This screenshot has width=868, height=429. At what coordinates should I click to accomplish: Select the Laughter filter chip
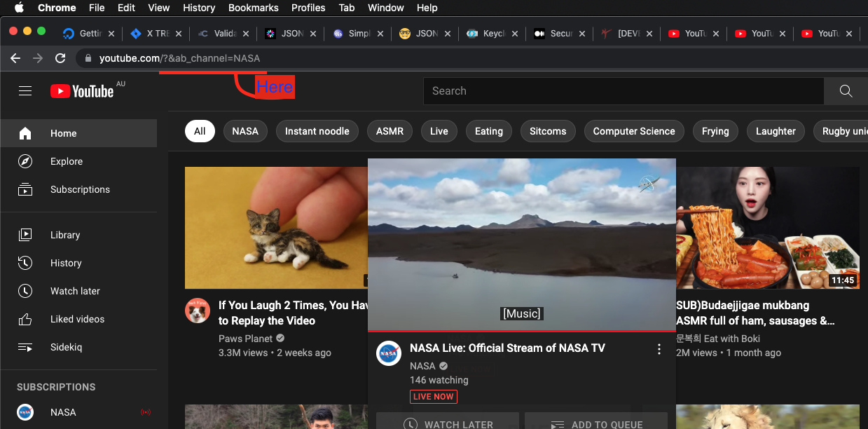pos(776,131)
